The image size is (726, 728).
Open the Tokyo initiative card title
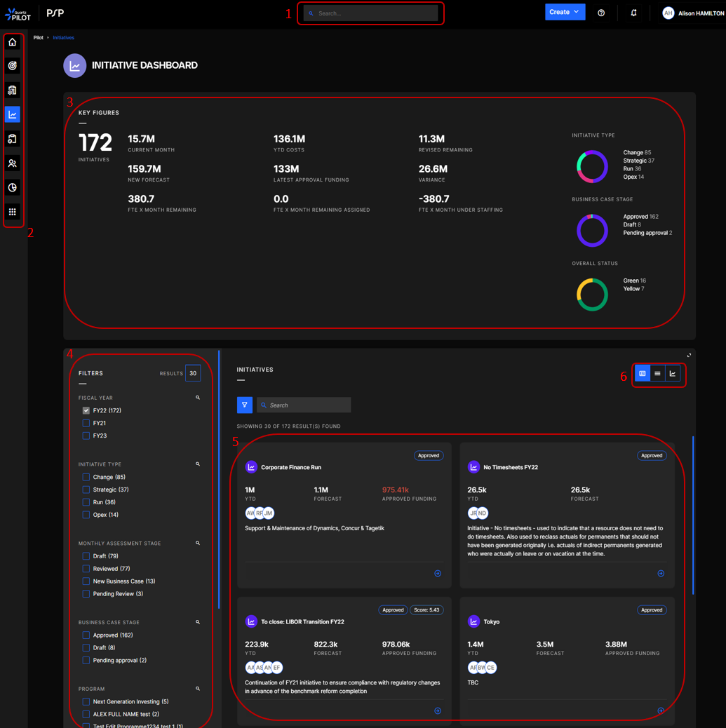coord(491,622)
